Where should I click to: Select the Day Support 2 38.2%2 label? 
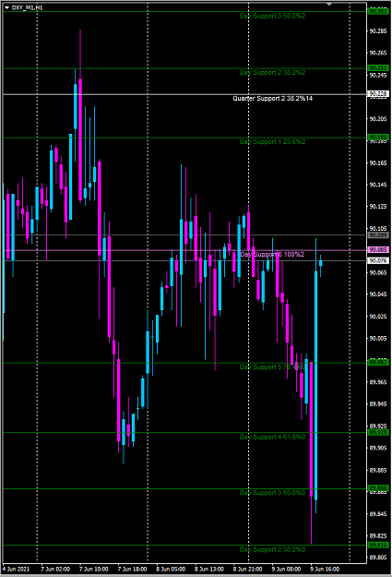[272, 73]
